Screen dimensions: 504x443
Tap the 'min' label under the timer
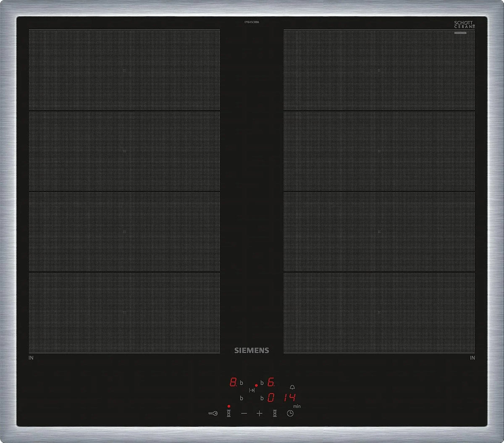coord(297,406)
